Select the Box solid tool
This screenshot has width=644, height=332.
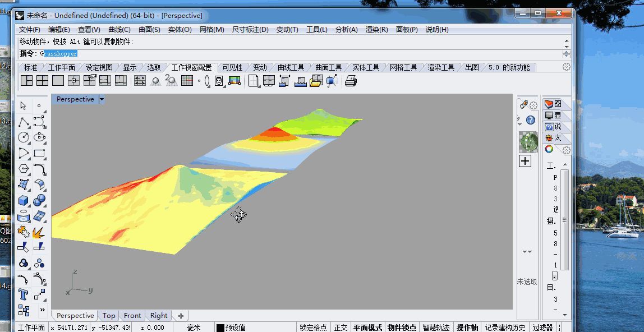(24, 200)
